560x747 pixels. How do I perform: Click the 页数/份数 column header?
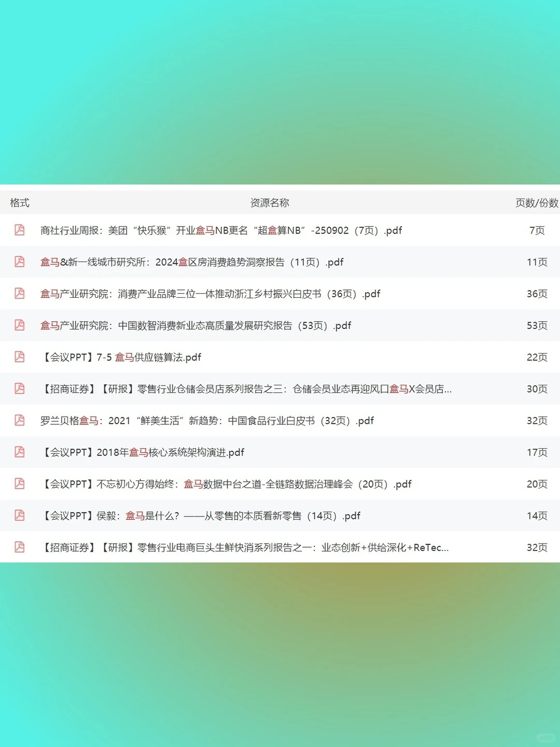pyautogui.click(x=537, y=202)
